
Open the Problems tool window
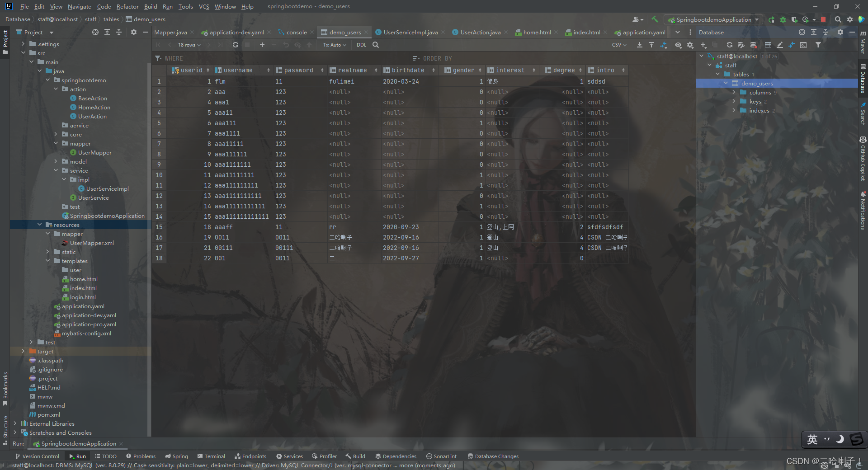tap(141, 456)
